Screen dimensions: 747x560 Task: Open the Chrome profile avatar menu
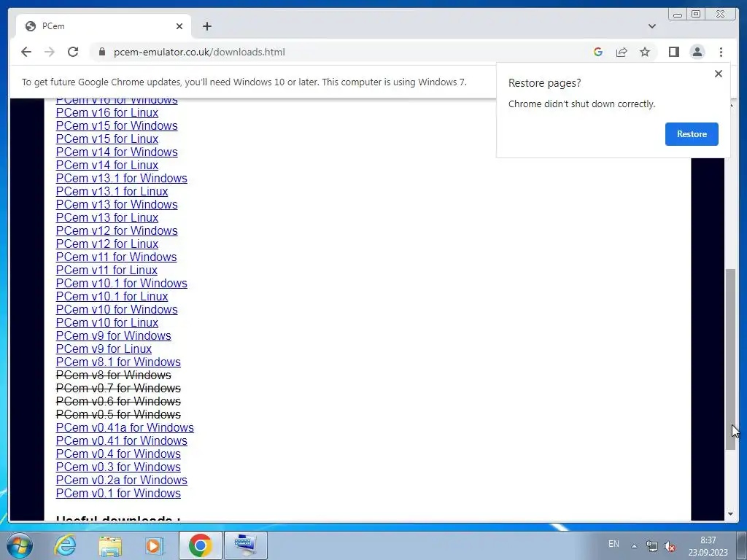coord(697,52)
